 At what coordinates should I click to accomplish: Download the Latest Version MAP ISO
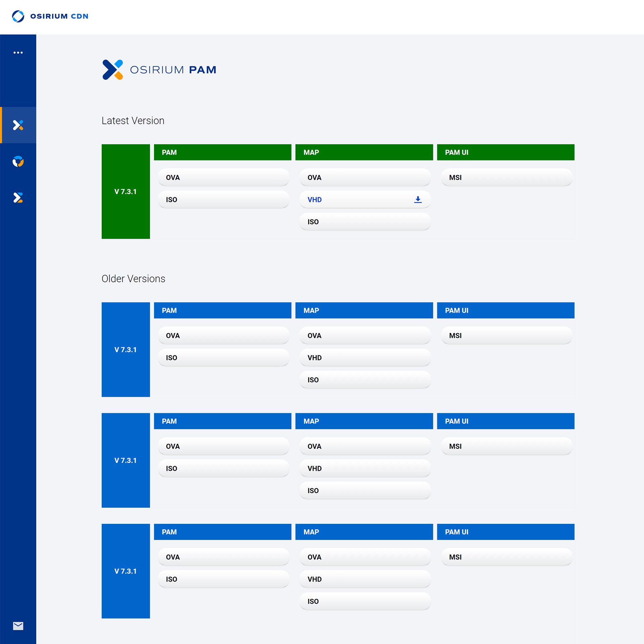(365, 222)
